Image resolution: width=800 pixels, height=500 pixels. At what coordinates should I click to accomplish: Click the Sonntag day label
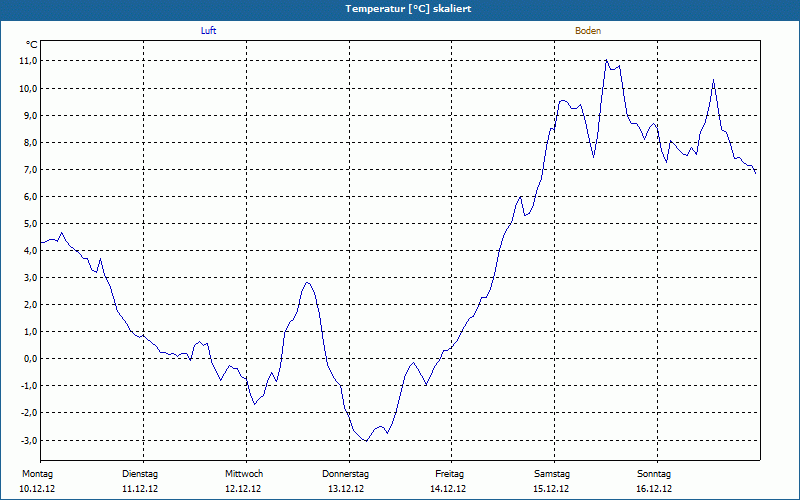[654, 474]
